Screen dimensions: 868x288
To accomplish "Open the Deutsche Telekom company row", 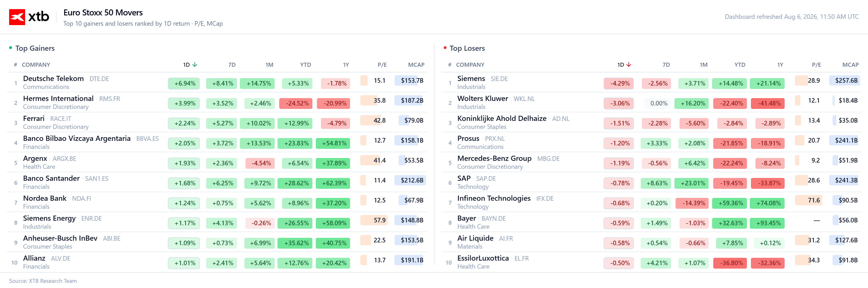I will [x=217, y=82].
